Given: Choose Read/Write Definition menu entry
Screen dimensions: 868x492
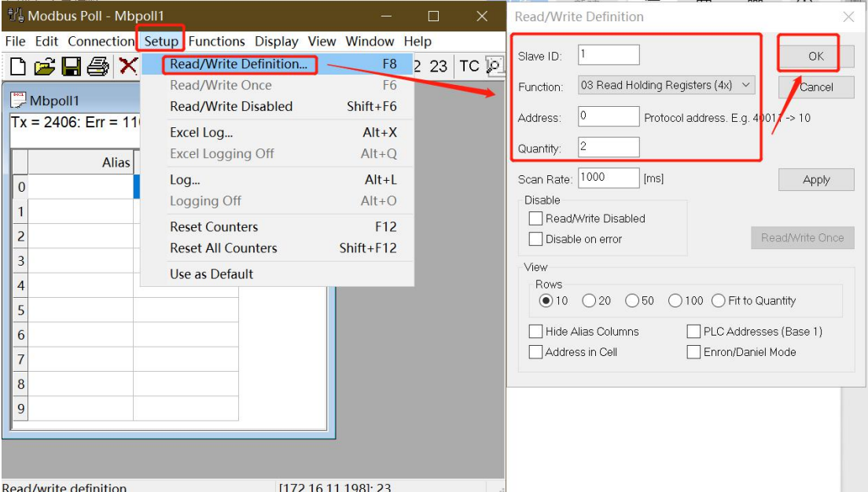Looking at the screenshot, I should coord(239,64).
